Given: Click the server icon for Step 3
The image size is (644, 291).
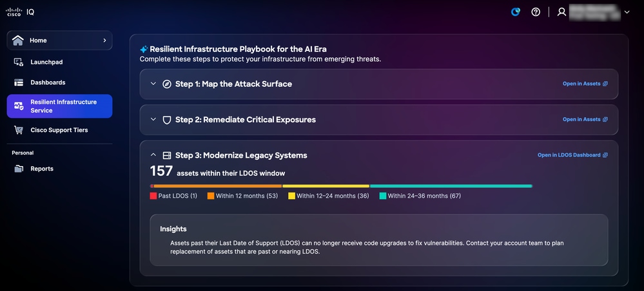Looking at the screenshot, I should (x=167, y=156).
